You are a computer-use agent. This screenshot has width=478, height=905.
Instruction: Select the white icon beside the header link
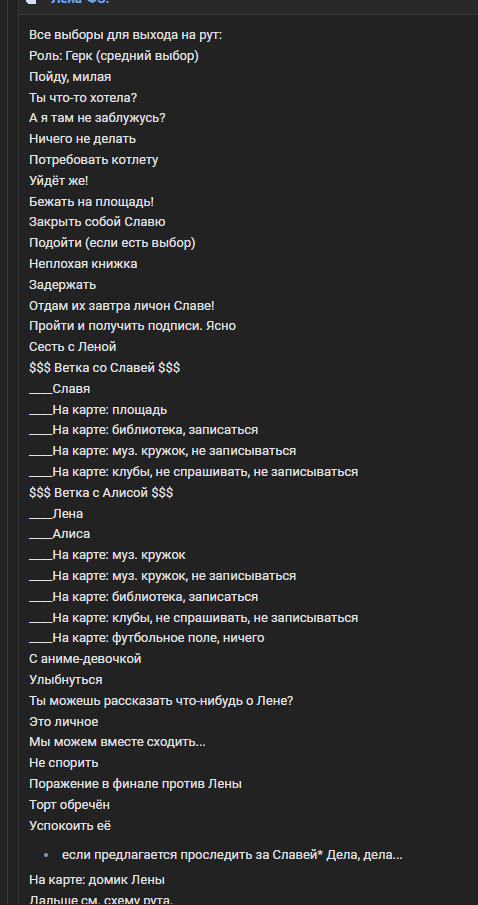tap(32, 2)
